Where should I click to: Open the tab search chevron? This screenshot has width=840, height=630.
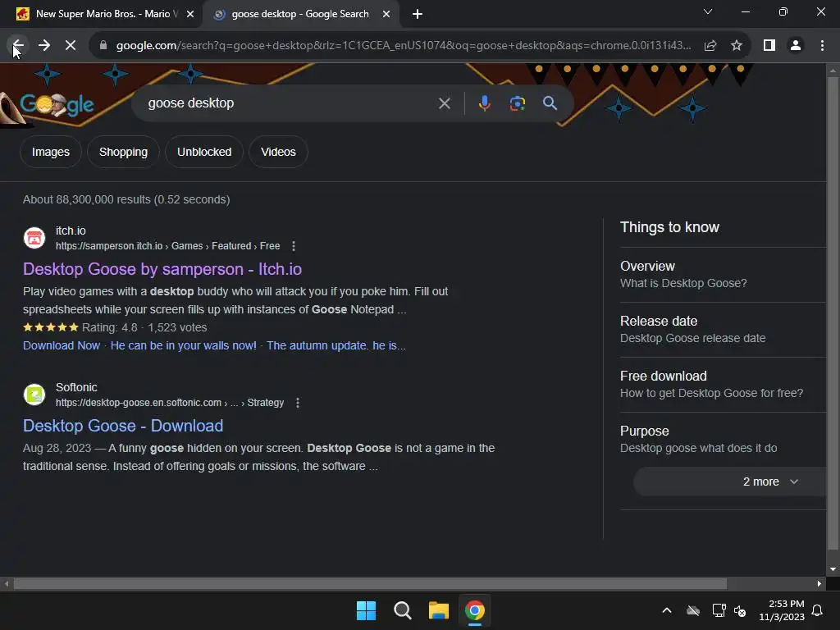point(708,11)
